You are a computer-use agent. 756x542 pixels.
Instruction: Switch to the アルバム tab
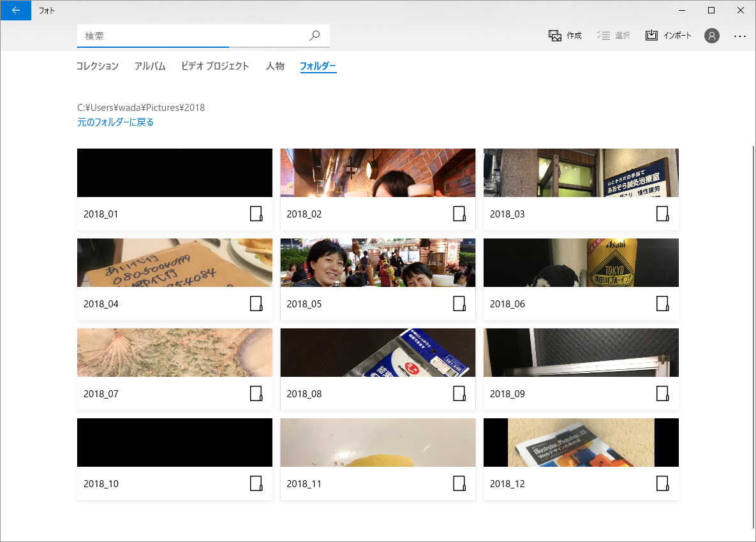coord(150,66)
